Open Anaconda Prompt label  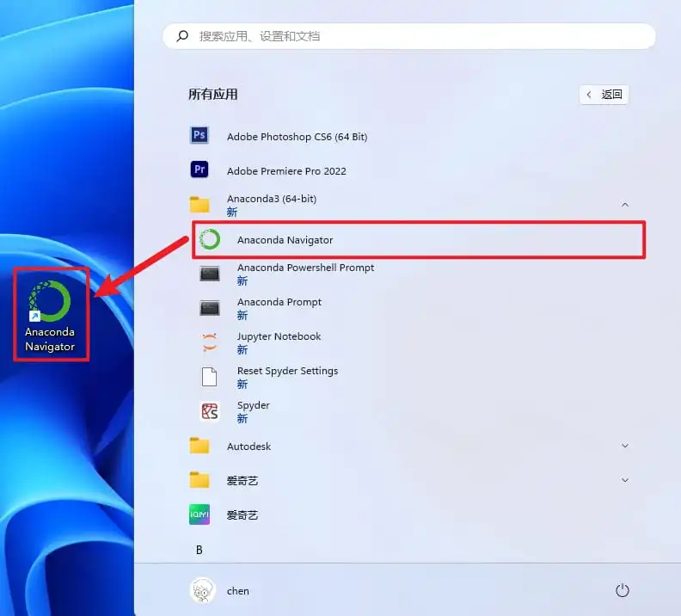point(279,302)
